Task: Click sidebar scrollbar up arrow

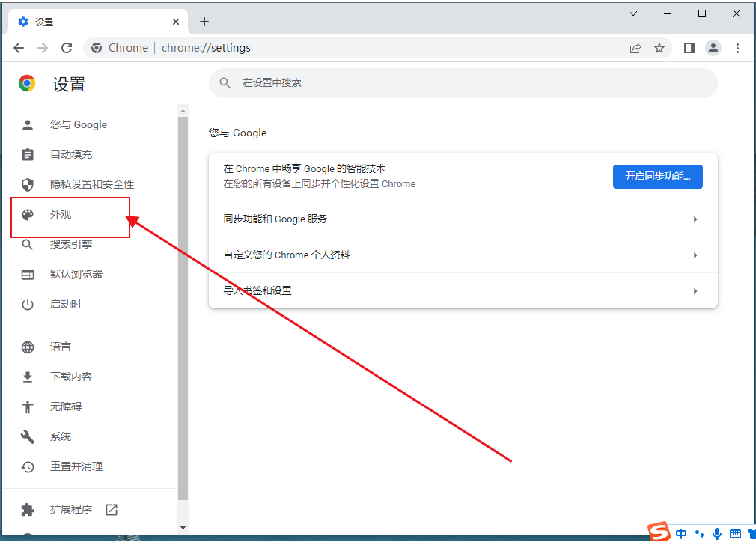Action: pyautogui.click(x=183, y=111)
